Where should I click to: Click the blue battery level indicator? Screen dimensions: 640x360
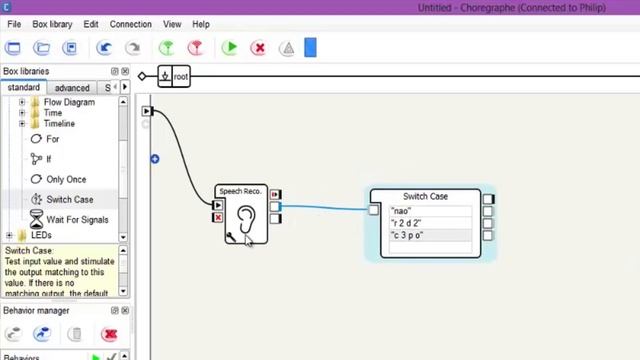click(310, 47)
